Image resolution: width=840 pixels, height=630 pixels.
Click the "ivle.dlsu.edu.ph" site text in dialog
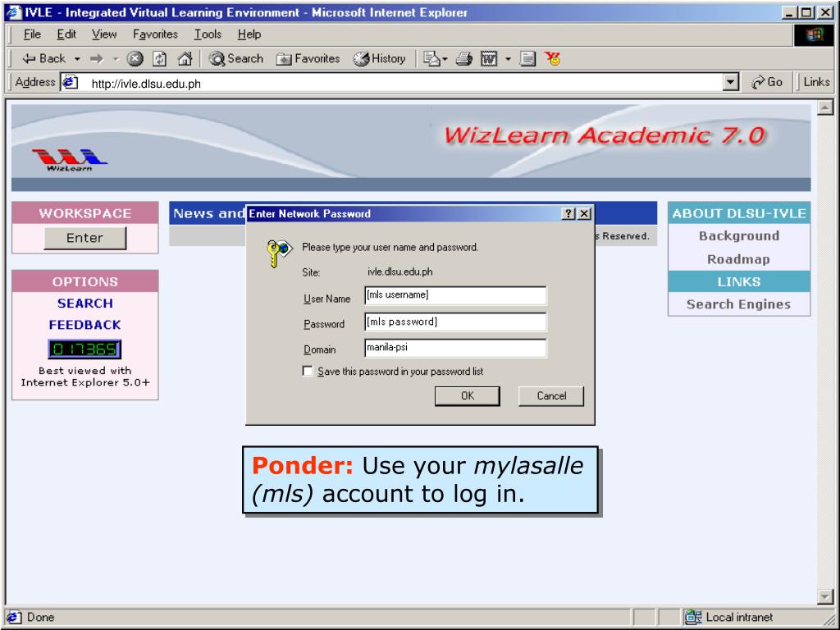[x=400, y=272]
